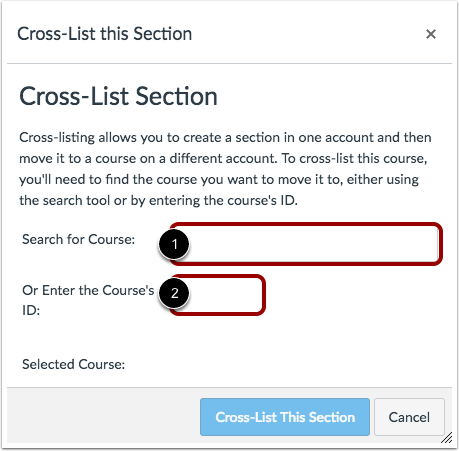Click the Cross-List This Section button
Image resolution: width=459 pixels, height=451 pixels.
[x=285, y=417]
